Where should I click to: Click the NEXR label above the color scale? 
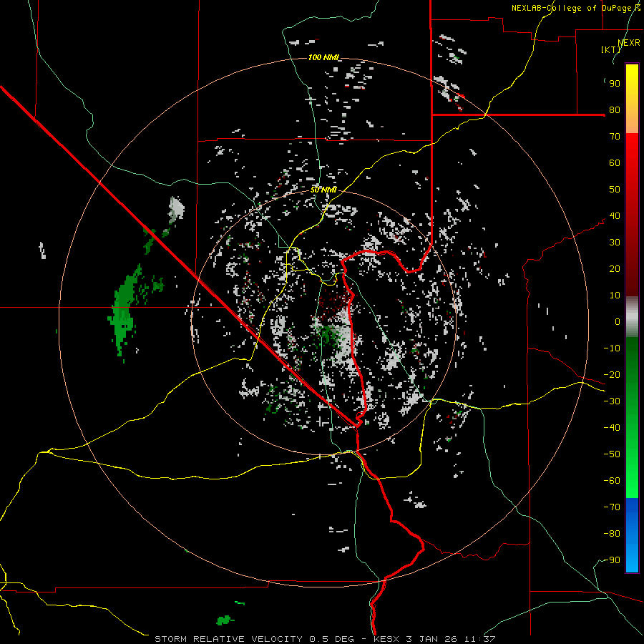(x=629, y=43)
